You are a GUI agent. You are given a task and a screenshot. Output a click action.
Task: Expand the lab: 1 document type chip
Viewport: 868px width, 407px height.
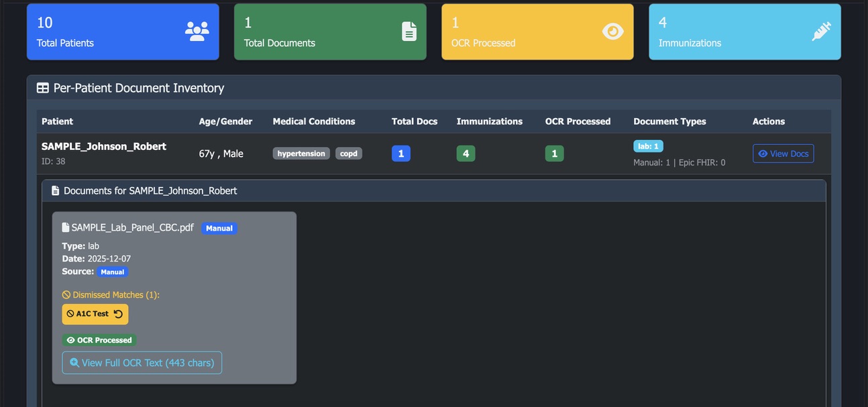click(648, 146)
